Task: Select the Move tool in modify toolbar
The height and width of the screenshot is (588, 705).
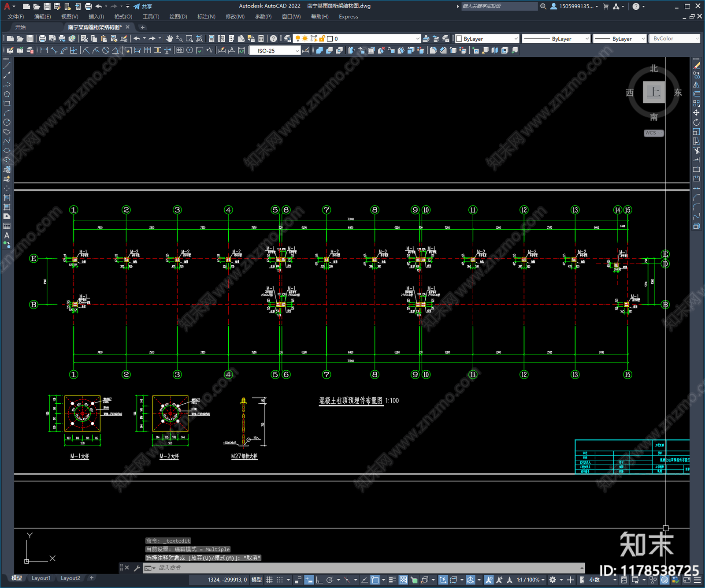Action: click(696, 113)
